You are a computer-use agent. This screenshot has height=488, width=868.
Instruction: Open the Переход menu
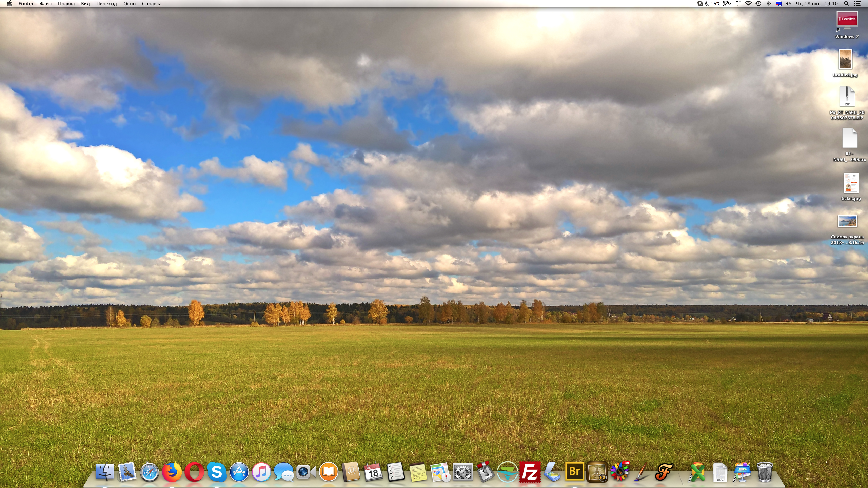[106, 4]
